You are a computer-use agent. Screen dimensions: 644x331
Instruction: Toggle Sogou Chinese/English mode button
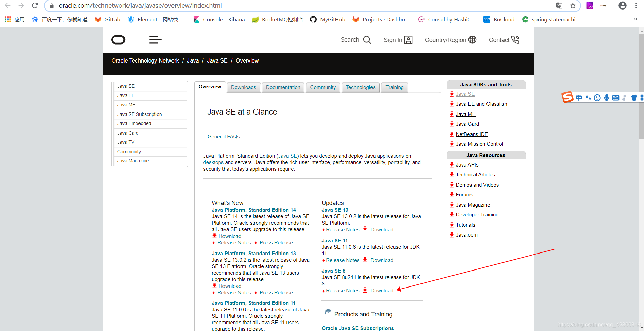tap(579, 98)
